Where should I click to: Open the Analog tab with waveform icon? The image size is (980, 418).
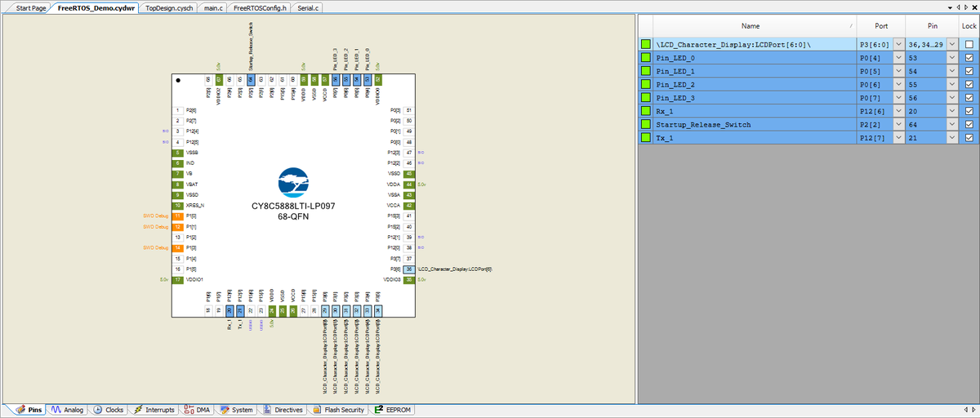coord(67,410)
